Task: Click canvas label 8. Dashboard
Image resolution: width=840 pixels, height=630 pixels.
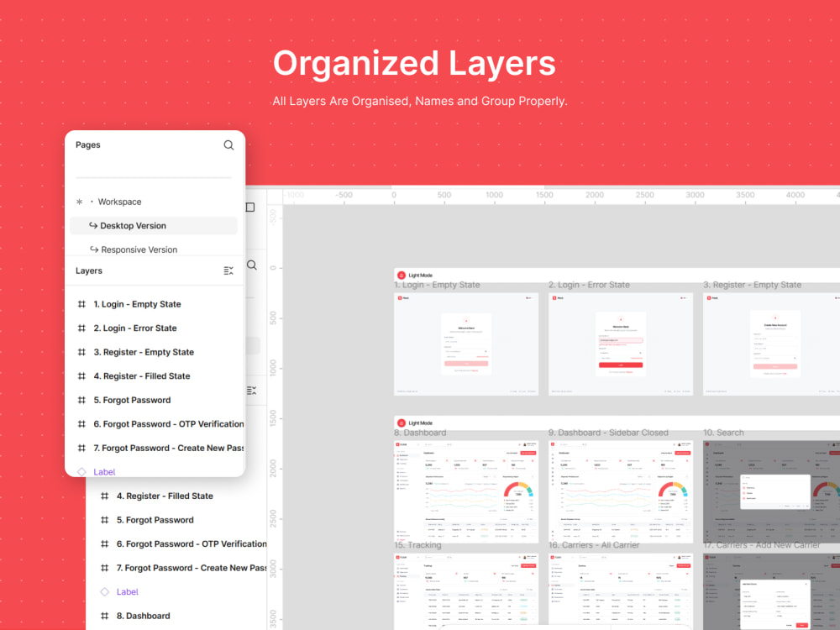Action: 421,433
